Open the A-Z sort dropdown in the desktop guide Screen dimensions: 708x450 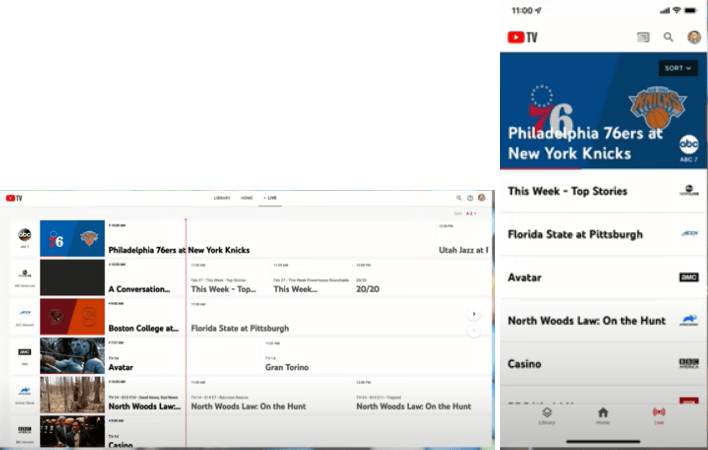[470, 213]
